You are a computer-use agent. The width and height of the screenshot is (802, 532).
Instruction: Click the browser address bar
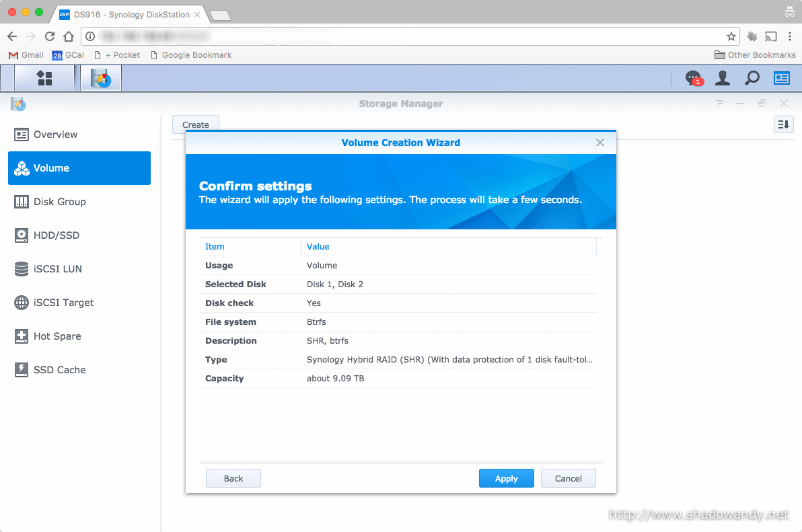[x=409, y=36]
